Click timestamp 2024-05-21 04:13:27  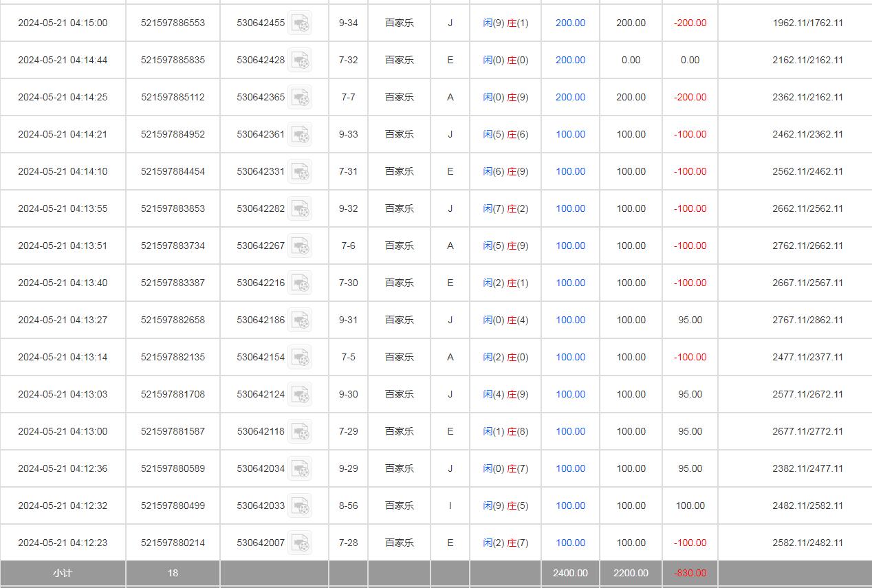point(63,320)
